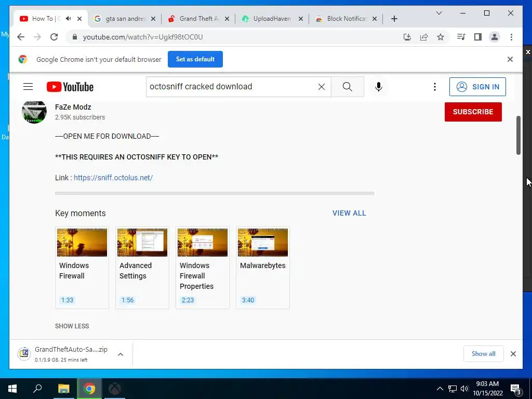
Task: Dismiss the default browser infobar
Action: tap(510, 59)
